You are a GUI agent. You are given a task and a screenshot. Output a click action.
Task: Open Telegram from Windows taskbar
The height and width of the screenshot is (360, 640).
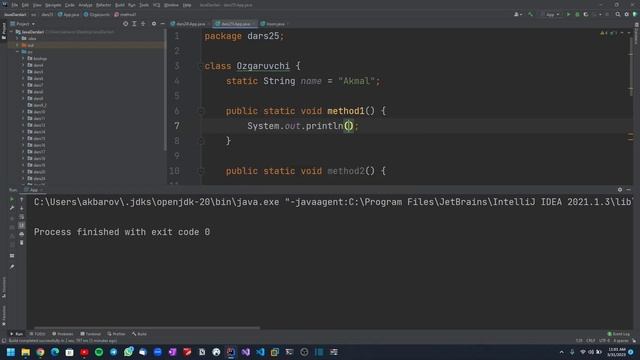[113, 352]
